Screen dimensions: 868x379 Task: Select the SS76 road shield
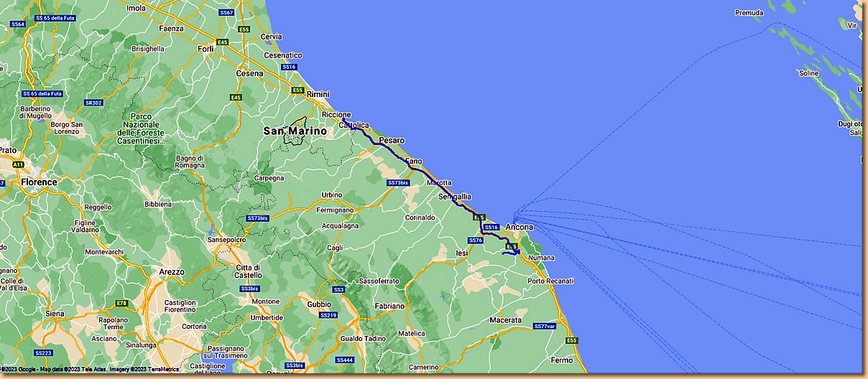click(x=475, y=240)
